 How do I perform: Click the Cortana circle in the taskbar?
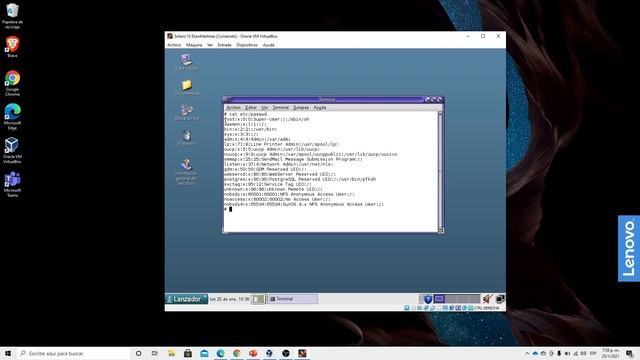pyautogui.click(x=138, y=353)
